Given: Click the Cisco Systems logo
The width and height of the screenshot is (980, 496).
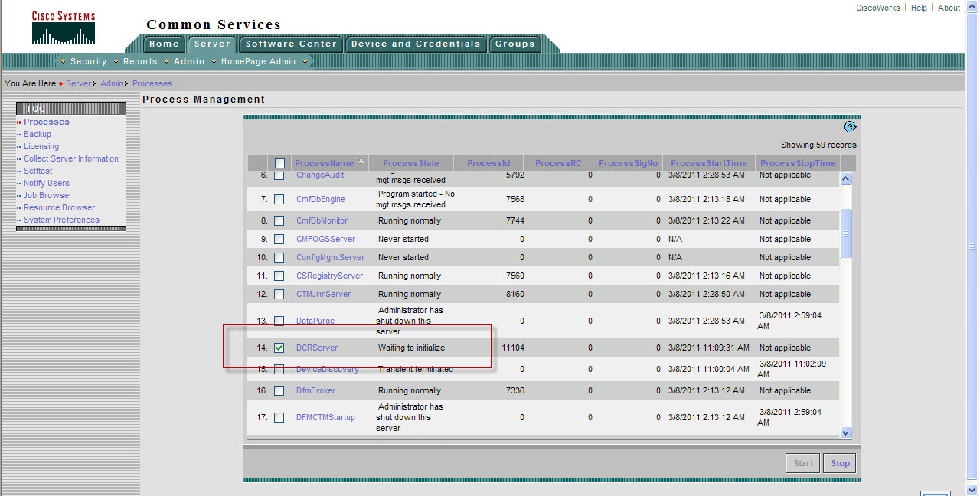Looking at the screenshot, I should click(x=64, y=27).
